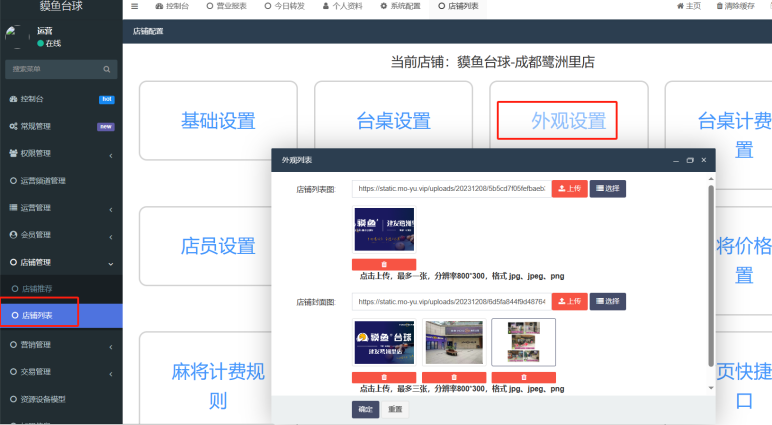The width and height of the screenshot is (772, 425).
Task: Delete the third 店铺封面图 image
Action: [524, 377]
